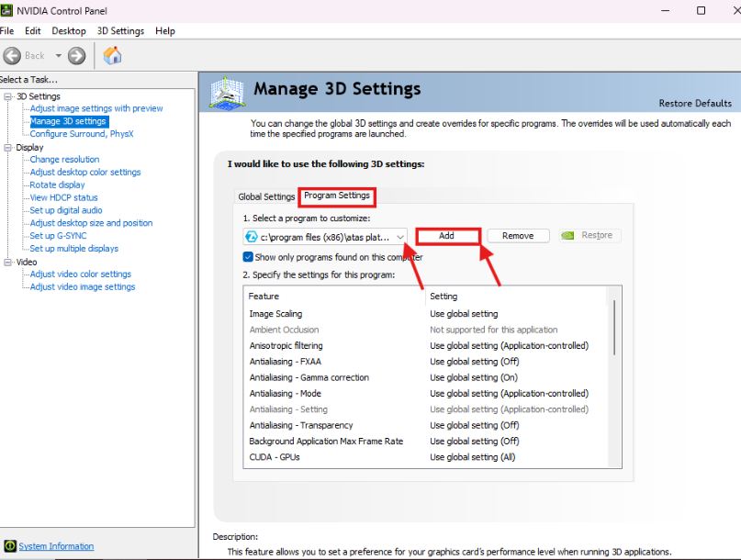
Task: Open the Help menu
Action: pos(165,30)
